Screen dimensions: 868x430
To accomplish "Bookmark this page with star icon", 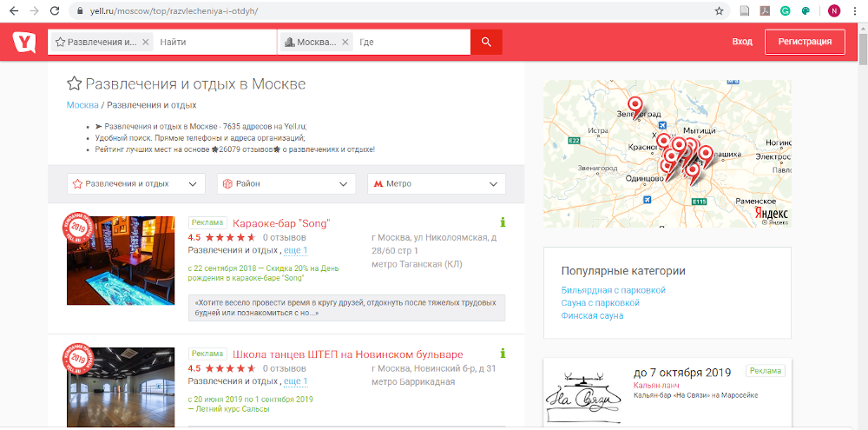I will (719, 10).
